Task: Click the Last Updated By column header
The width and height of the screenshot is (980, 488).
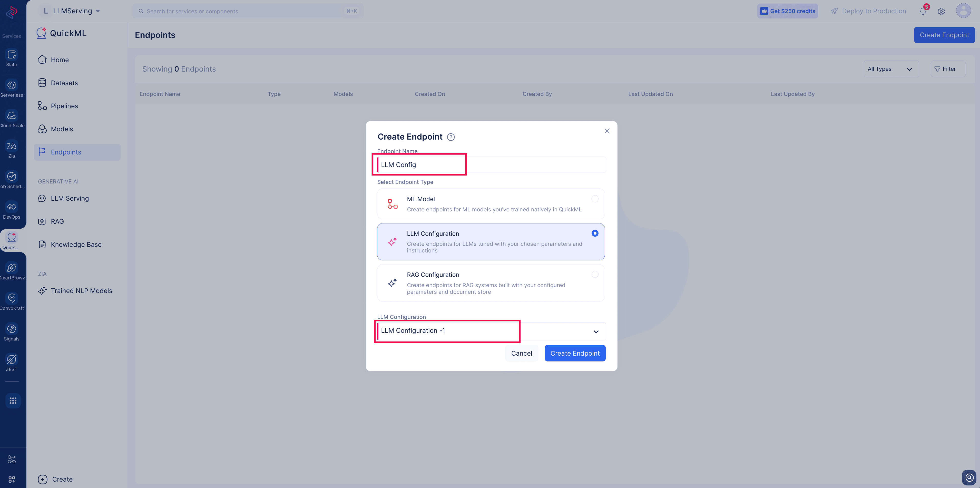Action: click(792, 94)
